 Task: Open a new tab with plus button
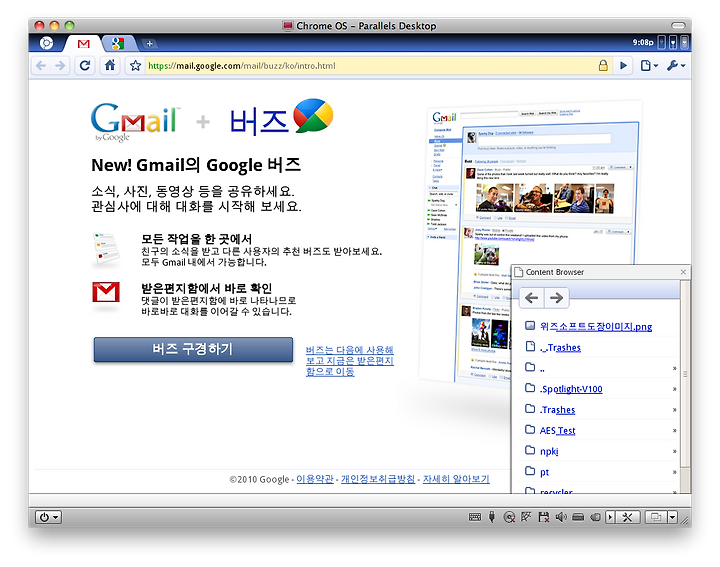[149, 44]
